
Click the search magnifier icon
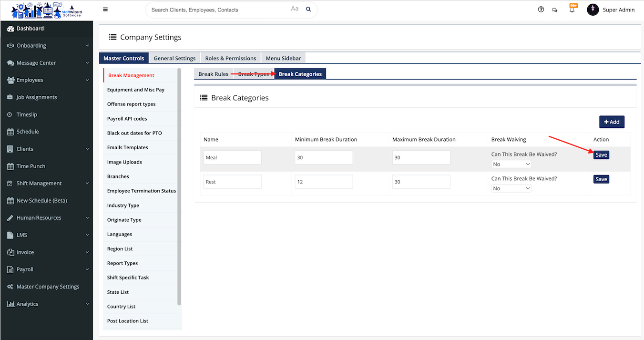click(308, 10)
